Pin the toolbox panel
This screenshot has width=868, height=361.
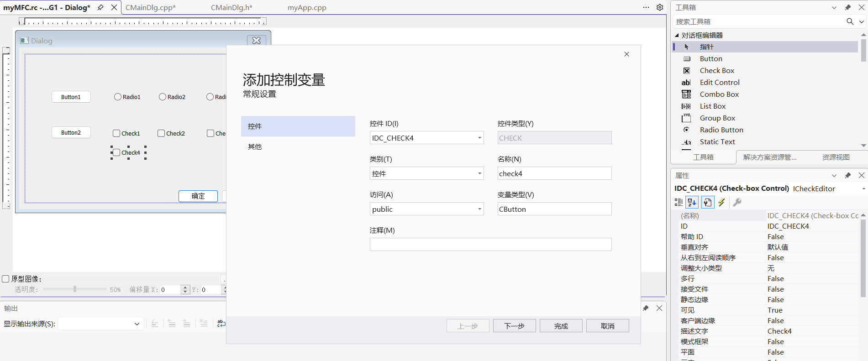(848, 7)
